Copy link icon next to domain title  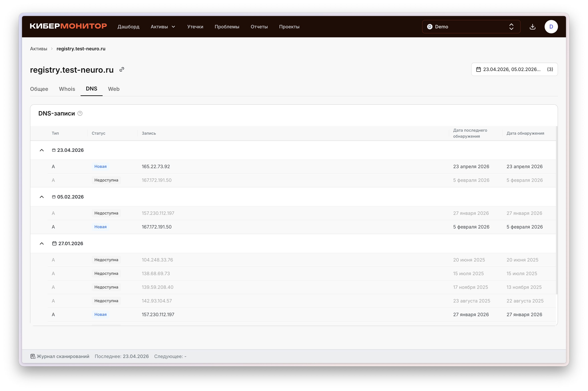(122, 69)
